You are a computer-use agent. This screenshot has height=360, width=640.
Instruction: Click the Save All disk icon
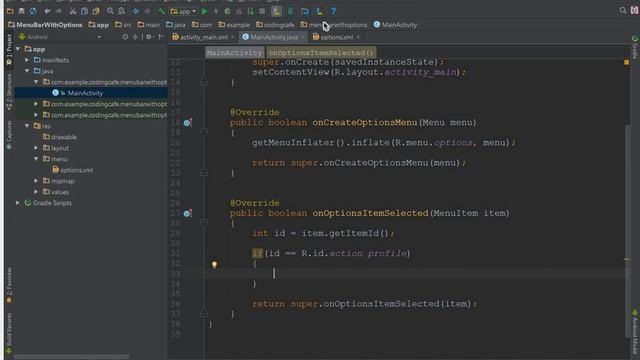click(21, 11)
